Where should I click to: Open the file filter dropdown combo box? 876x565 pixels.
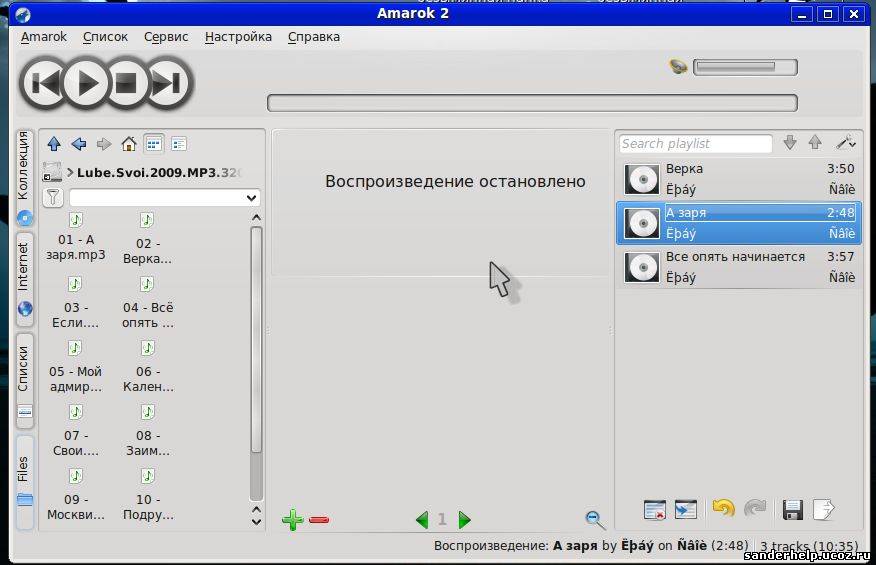164,198
